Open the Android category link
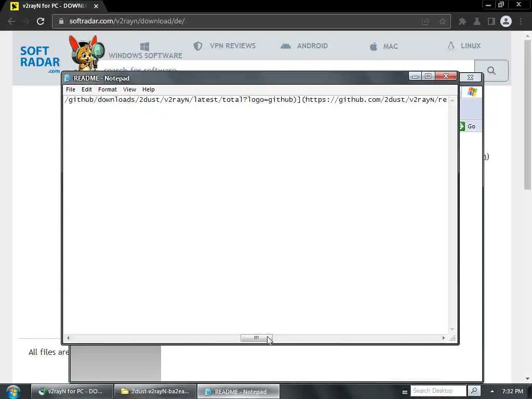The height and width of the screenshot is (399, 532). (304, 46)
